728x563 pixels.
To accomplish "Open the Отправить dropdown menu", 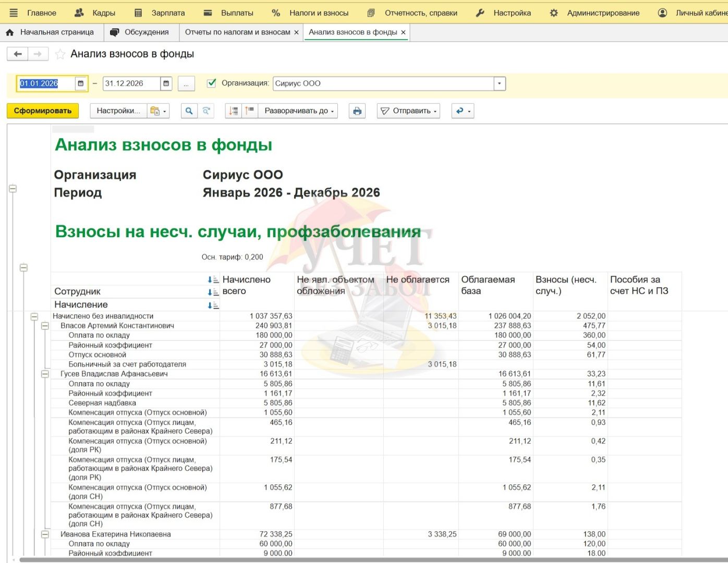I will pos(408,111).
